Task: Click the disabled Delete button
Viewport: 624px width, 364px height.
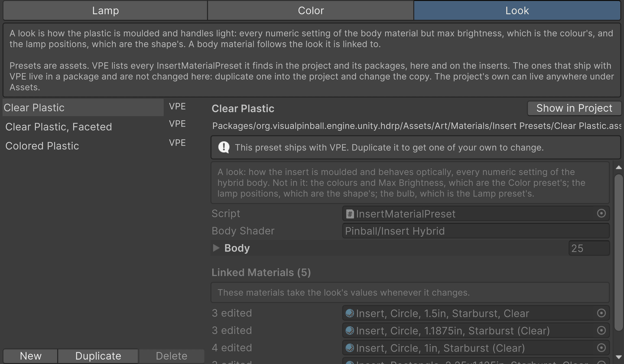Action: click(171, 356)
